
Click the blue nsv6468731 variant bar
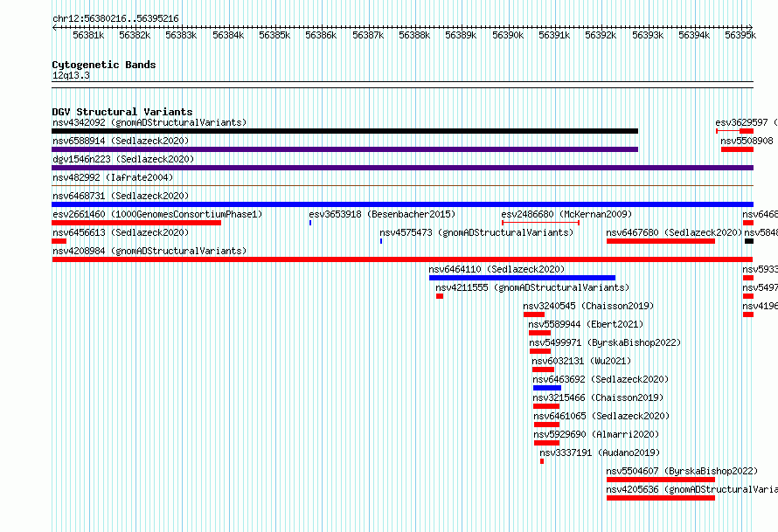402,204
